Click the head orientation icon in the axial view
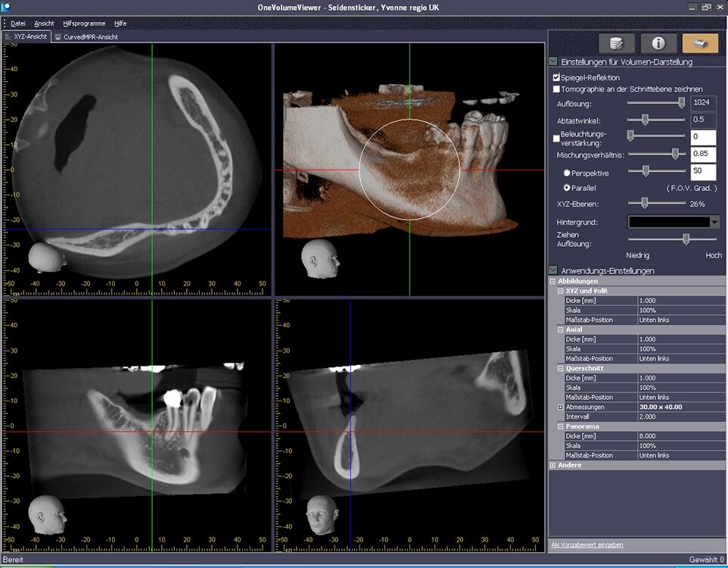728x568 pixels. coord(45,256)
